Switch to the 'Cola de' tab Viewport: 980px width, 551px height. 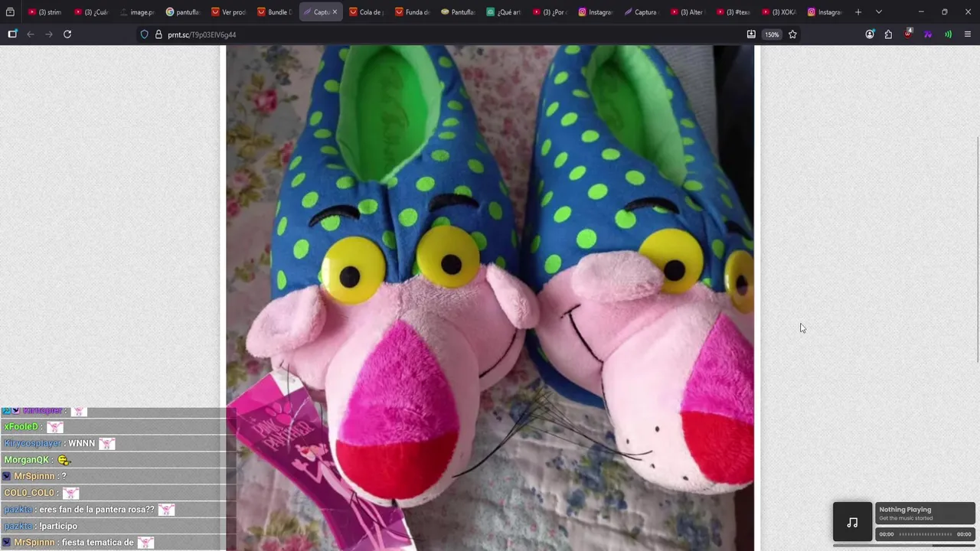coord(367,12)
